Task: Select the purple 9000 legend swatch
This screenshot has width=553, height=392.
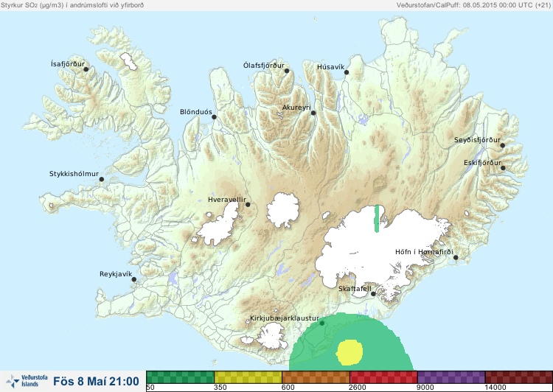Action: (451, 377)
